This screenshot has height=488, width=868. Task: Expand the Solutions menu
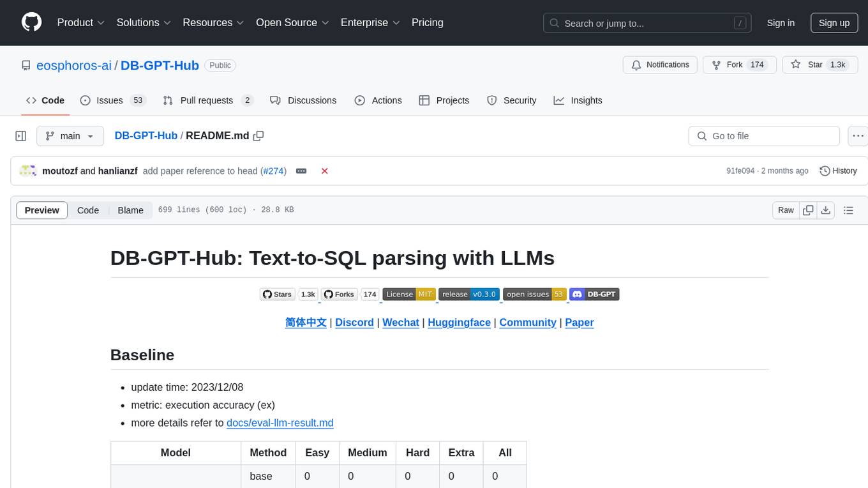(144, 22)
